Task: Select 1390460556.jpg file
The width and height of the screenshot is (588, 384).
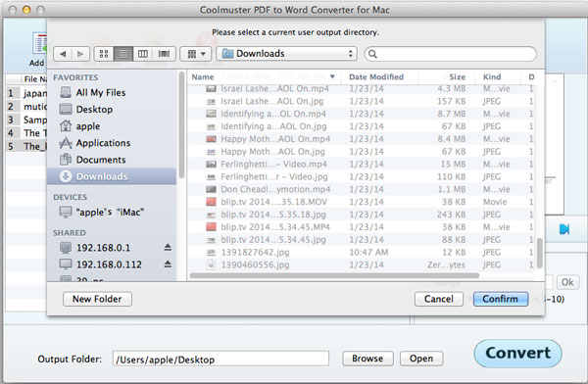Action: point(361,264)
